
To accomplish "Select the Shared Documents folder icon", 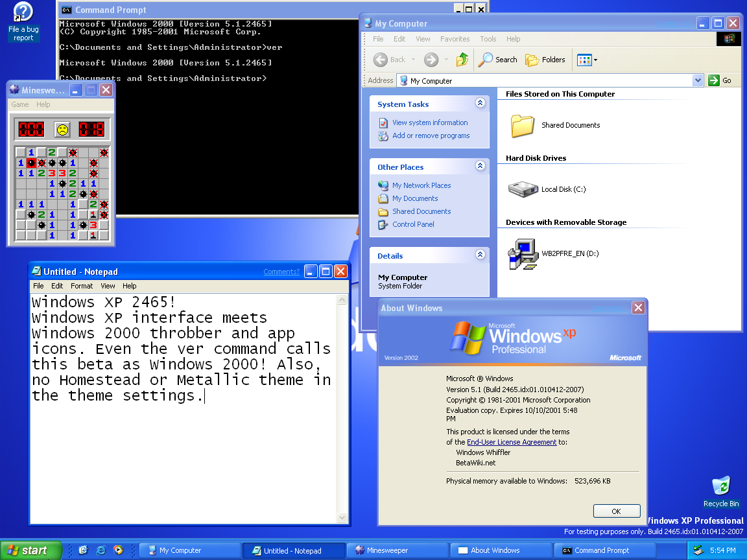I will [523, 125].
